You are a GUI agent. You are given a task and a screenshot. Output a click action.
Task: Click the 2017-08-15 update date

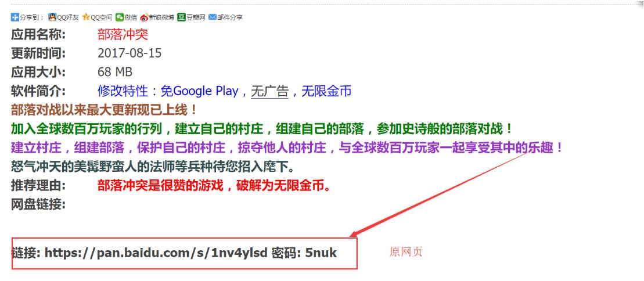[129, 53]
